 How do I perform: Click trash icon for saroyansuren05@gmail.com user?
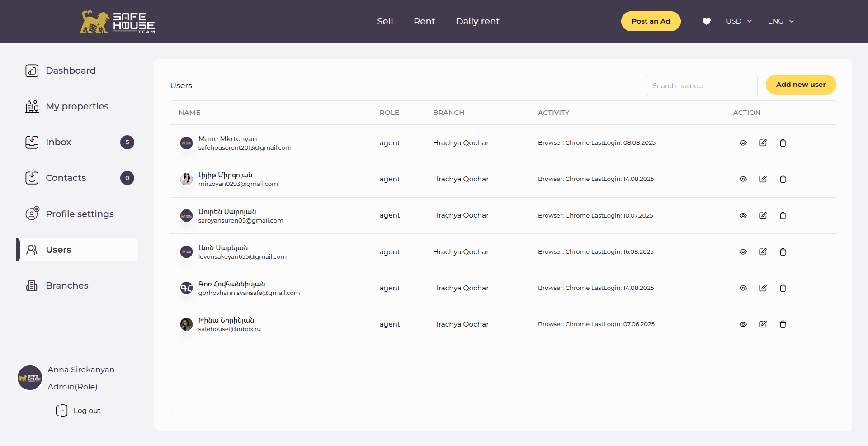[x=783, y=216]
